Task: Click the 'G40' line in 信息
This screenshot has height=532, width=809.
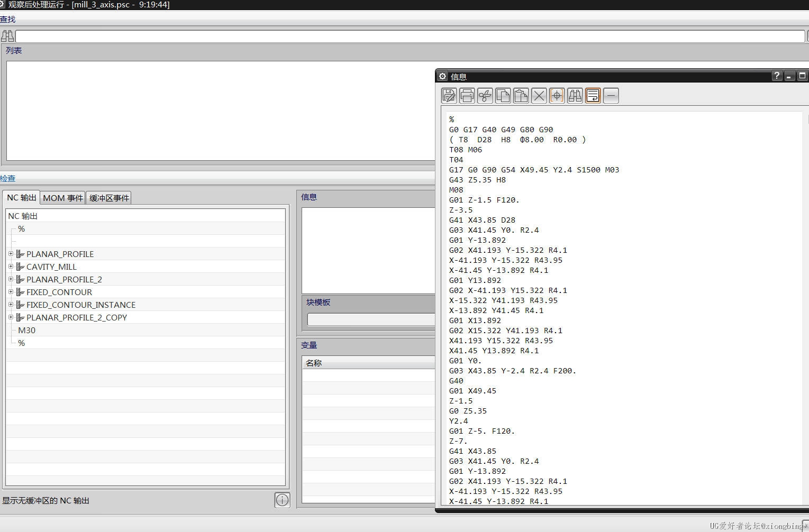Action: pyautogui.click(x=456, y=381)
